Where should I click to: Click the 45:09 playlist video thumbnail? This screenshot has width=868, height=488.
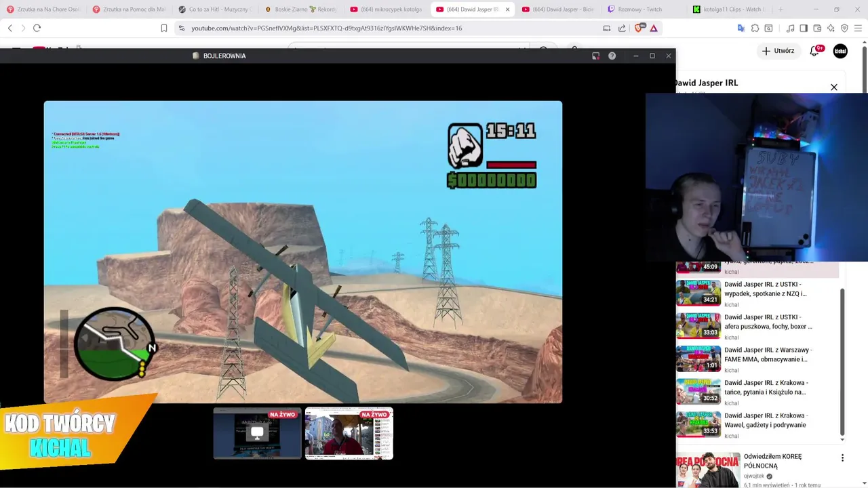point(698,266)
